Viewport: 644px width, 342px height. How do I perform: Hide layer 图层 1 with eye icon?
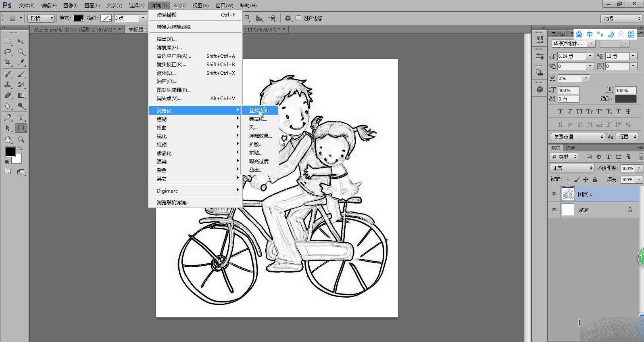pos(554,194)
